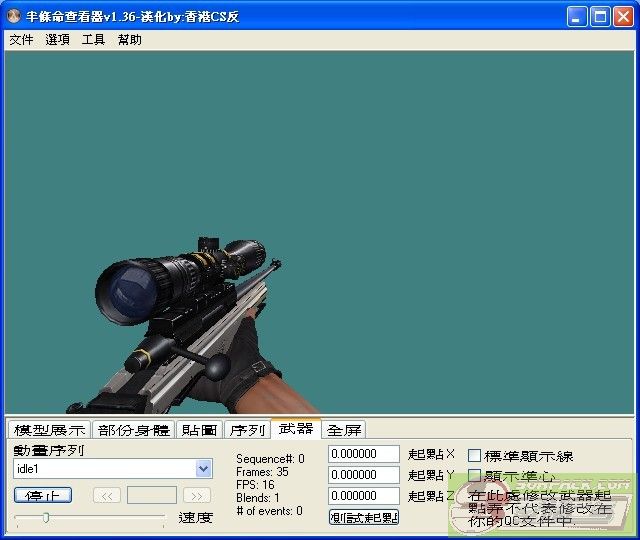Toggle the 顯示準心 crosshair checkbox
This screenshot has width=640, height=540.
pyautogui.click(x=475, y=476)
